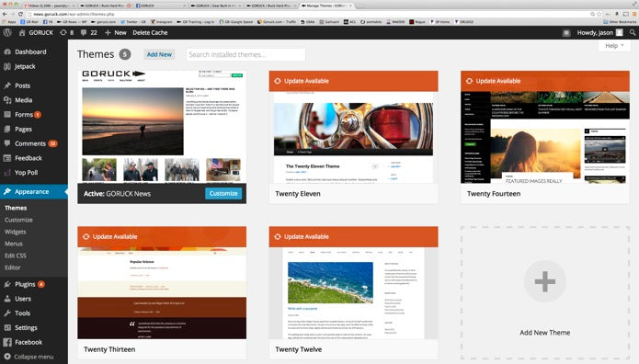Image resolution: width=639 pixels, height=364 pixels.
Task: Open the Customize submenu item
Action: click(x=18, y=220)
